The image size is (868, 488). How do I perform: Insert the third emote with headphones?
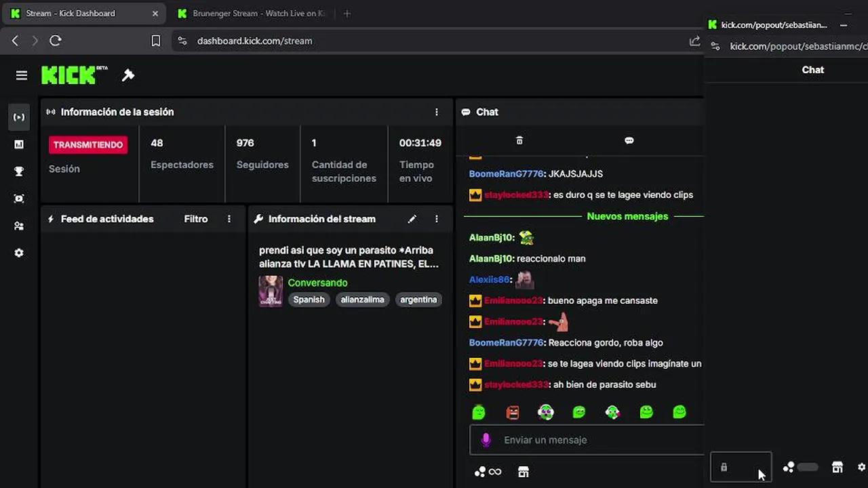click(x=546, y=411)
